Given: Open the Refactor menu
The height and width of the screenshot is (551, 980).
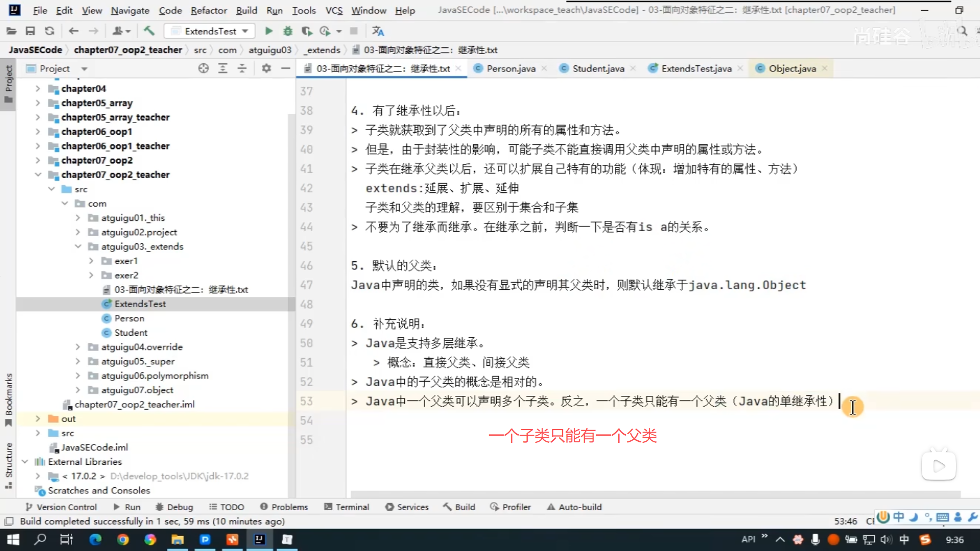Looking at the screenshot, I should pyautogui.click(x=208, y=10).
